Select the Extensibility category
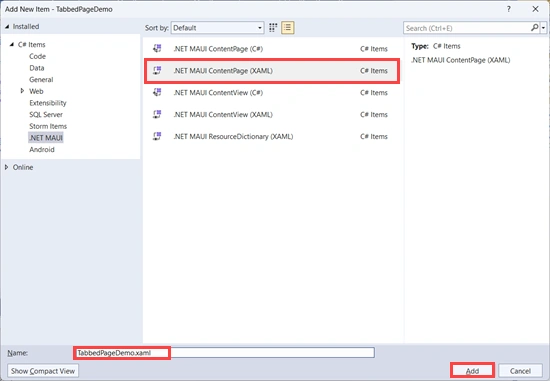The width and height of the screenshot is (550, 381). (x=48, y=103)
